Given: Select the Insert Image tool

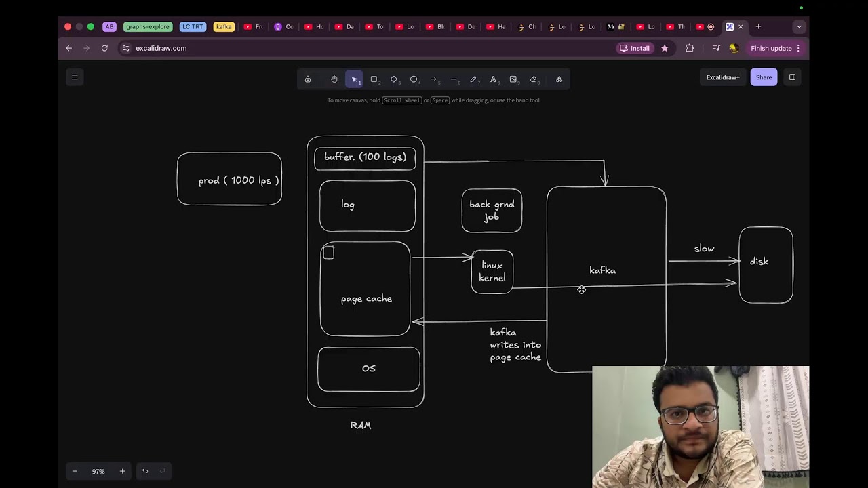Looking at the screenshot, I should coord(513,79).
